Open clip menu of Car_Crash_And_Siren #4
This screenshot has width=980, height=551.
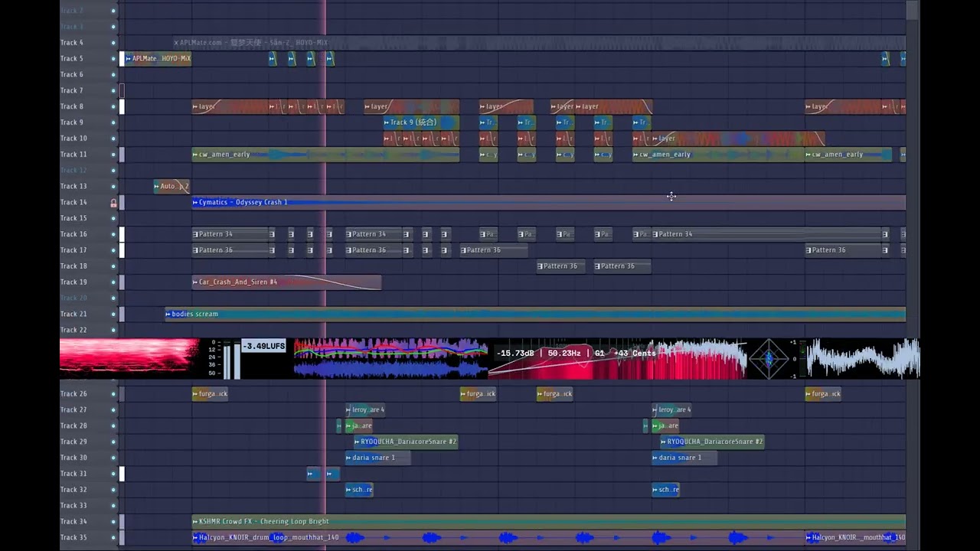point(195,282)
